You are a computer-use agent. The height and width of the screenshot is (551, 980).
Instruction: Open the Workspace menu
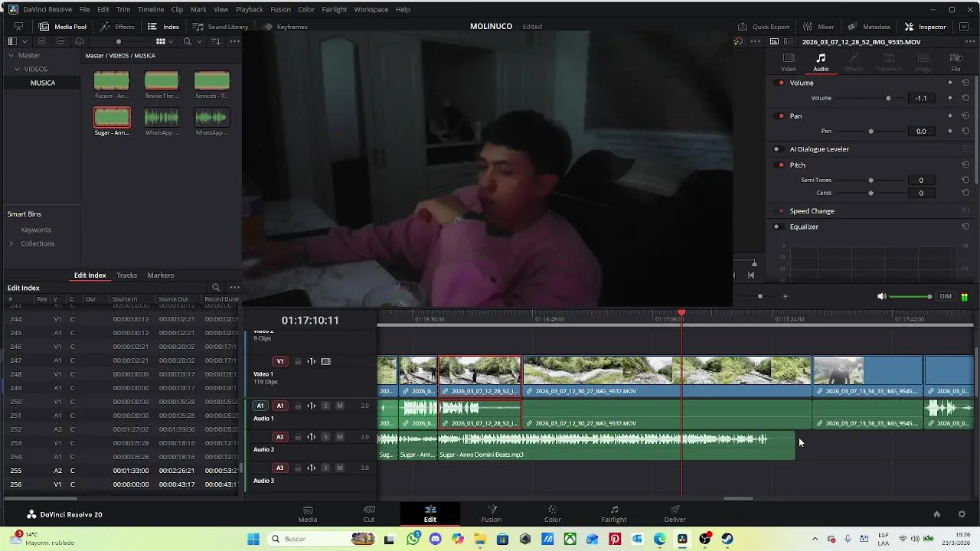pos(371,9)
